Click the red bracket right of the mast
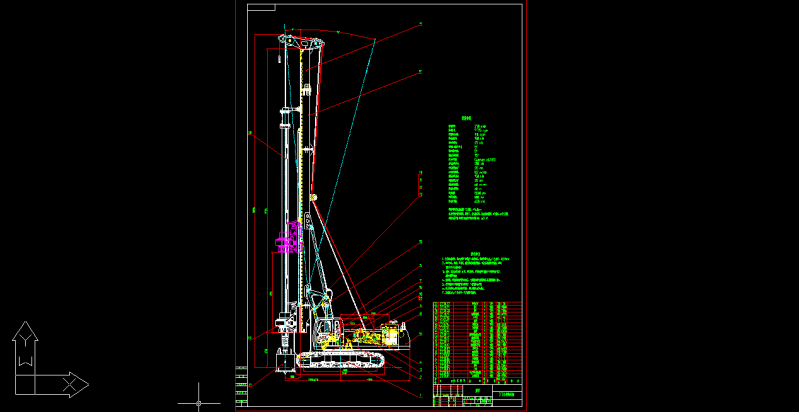 pos(417,186)
